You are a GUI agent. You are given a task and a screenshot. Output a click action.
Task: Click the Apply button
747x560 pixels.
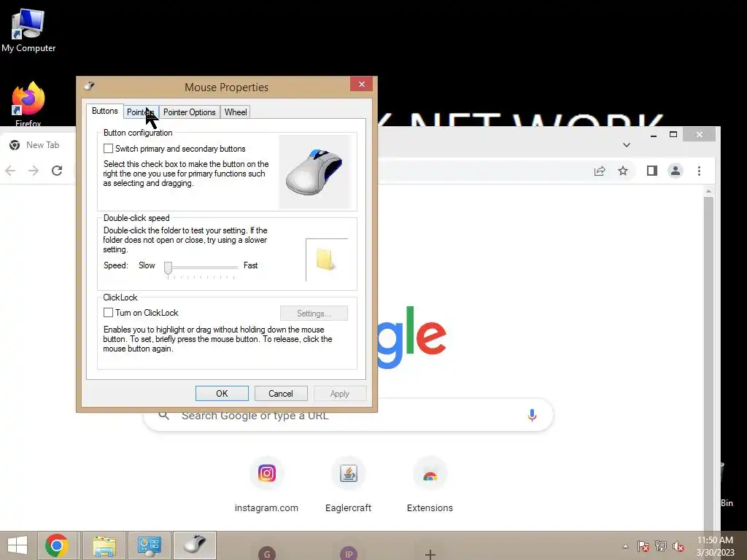click(x=340, y=393)
